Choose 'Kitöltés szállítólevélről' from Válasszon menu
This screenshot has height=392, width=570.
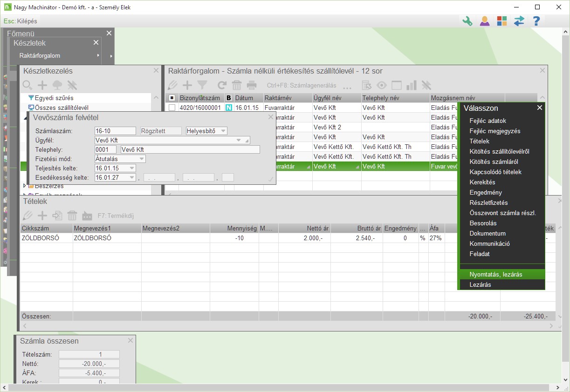[499, 151]
